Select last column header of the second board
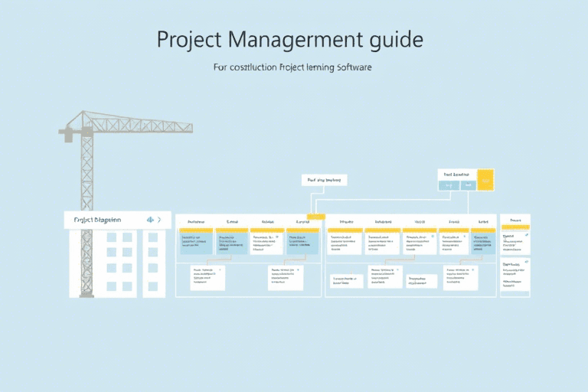The image size is (588, 392). (482, 220)
